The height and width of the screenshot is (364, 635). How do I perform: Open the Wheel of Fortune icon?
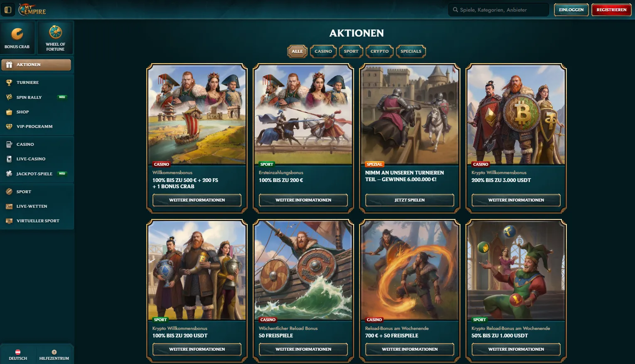click(x=55, y=32)
